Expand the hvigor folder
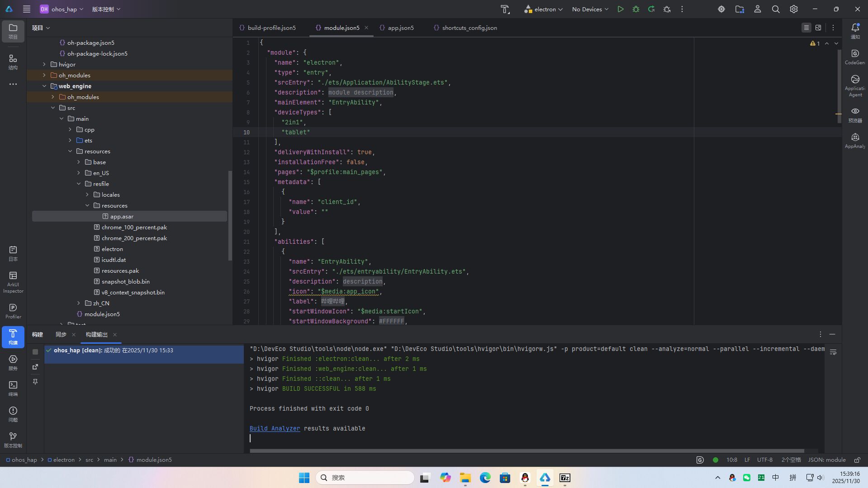 pyautogui.click(x=44, y=64)
